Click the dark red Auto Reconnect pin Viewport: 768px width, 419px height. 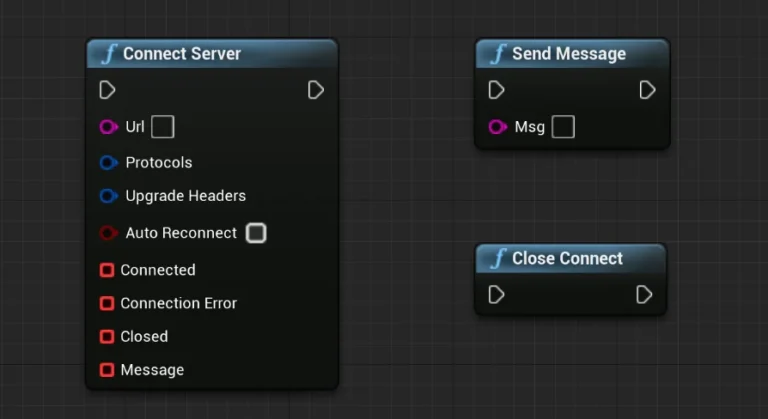(108, 233)
